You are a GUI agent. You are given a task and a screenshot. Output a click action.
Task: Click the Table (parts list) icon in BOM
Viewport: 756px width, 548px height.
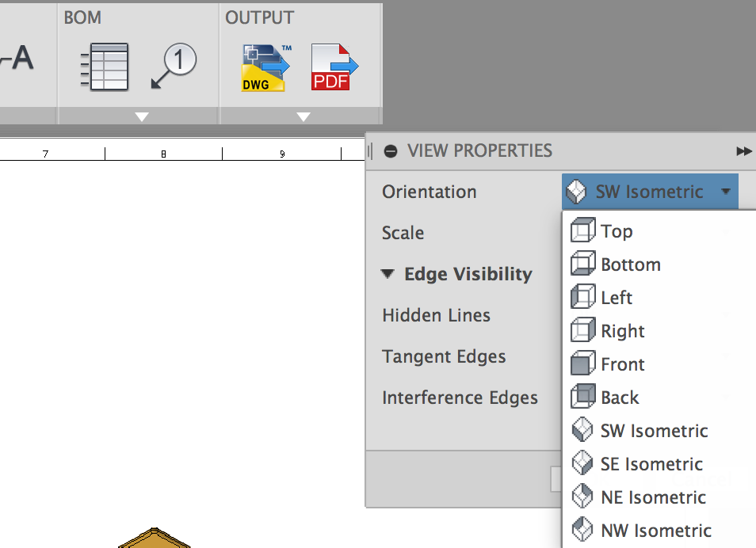pyautogui.click(x=105, y=67)
